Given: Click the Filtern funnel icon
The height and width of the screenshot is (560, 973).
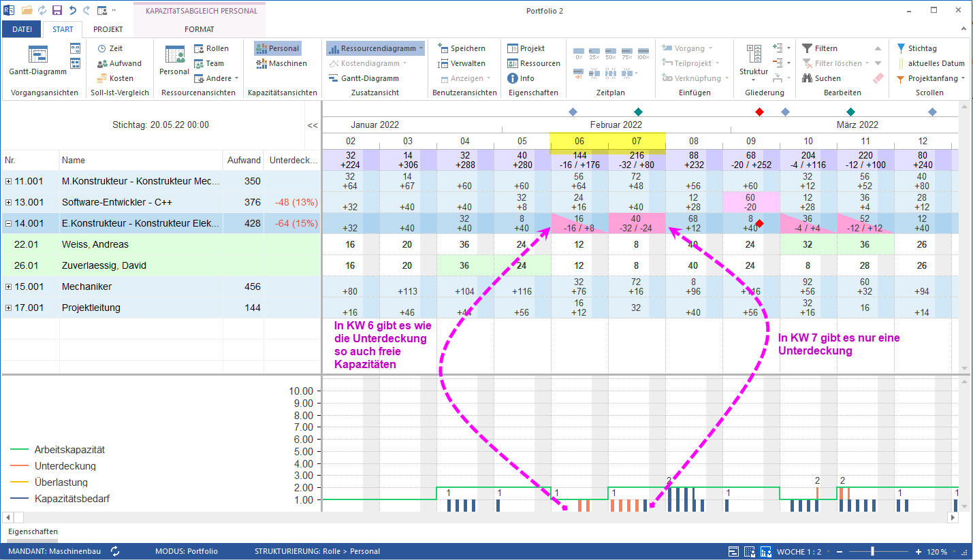Looking at the screenshot, I should click(x=808, y=48).
